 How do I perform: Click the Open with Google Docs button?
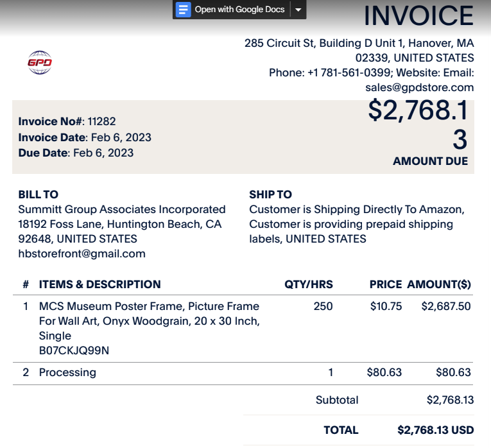232,10
